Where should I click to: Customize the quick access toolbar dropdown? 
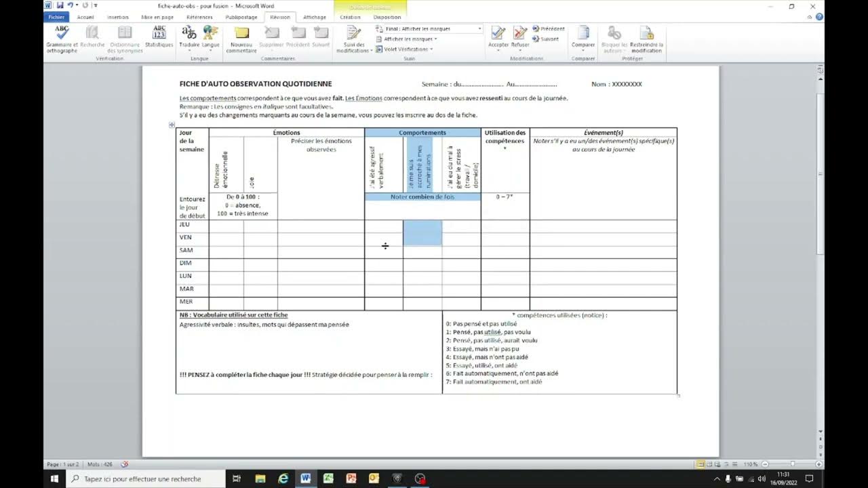pyautogui.click(x=96, y=5)
